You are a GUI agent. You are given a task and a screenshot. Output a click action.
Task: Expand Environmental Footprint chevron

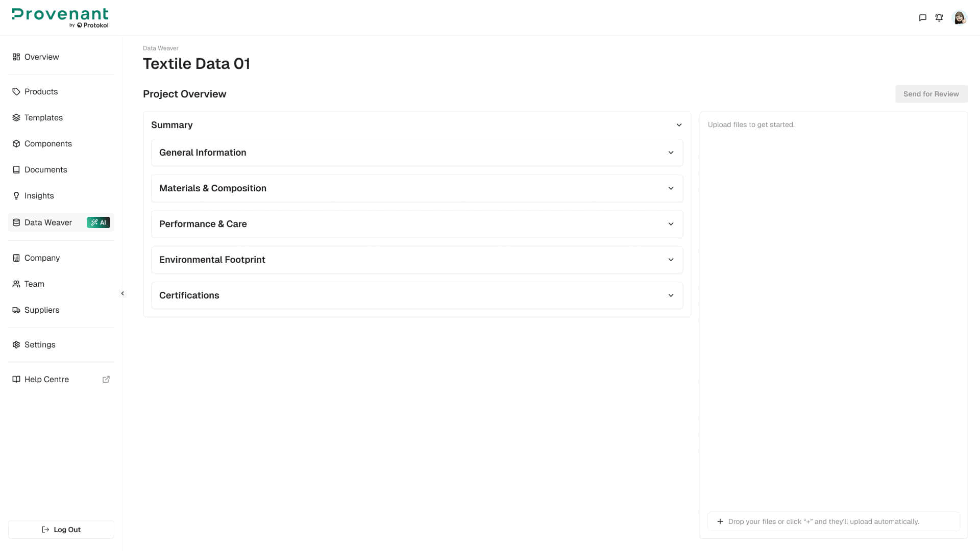pos(671,260)
